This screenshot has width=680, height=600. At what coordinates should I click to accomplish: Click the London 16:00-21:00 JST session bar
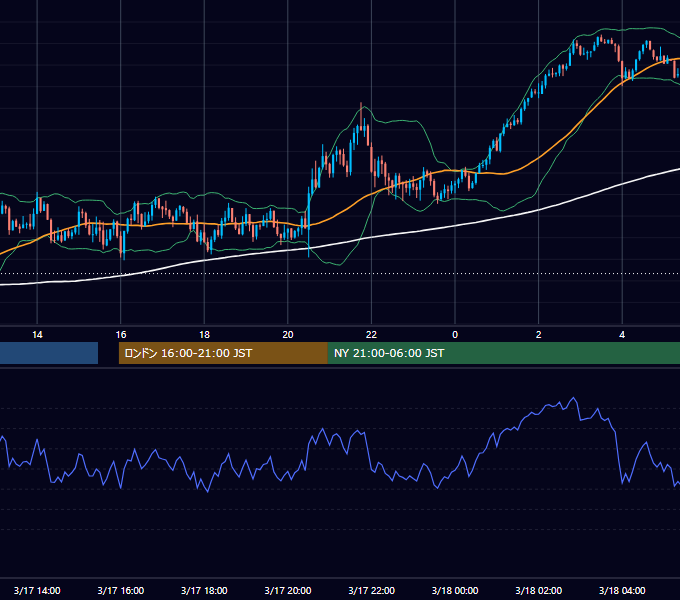(x=223, y=353)
